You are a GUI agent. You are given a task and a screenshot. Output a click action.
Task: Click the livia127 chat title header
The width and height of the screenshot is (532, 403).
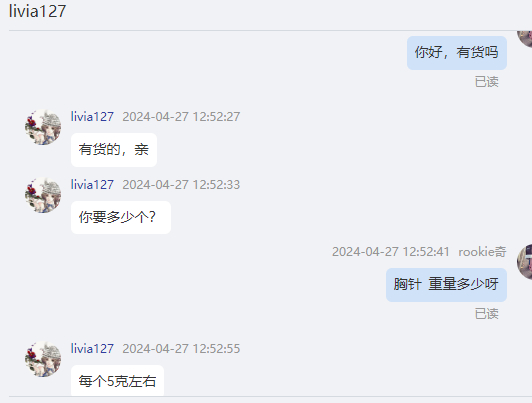[x=37, y=11]
